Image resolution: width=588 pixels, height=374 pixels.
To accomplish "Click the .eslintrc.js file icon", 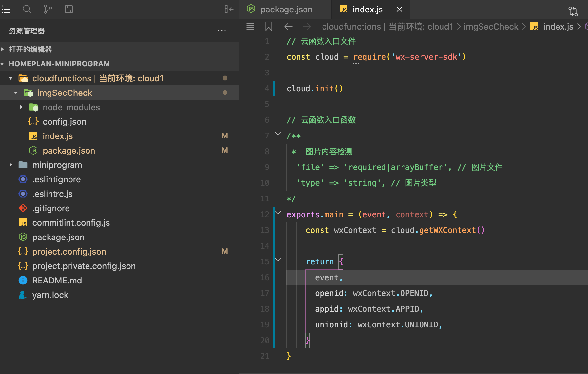I will pos(23,194).
